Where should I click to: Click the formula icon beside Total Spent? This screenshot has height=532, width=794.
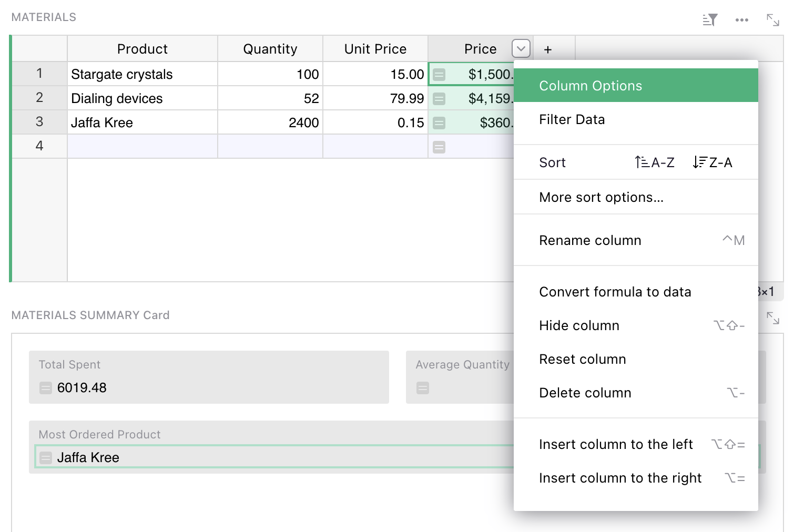46,388
